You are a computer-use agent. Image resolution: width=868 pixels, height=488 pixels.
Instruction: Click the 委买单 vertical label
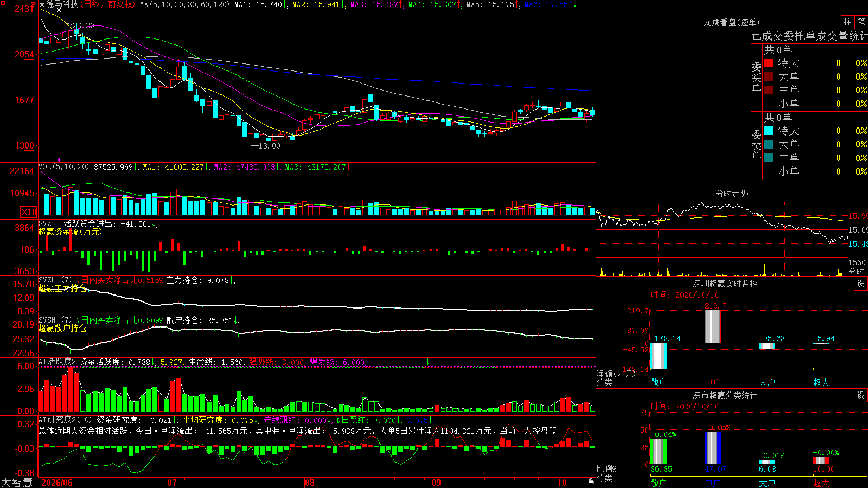756,77
